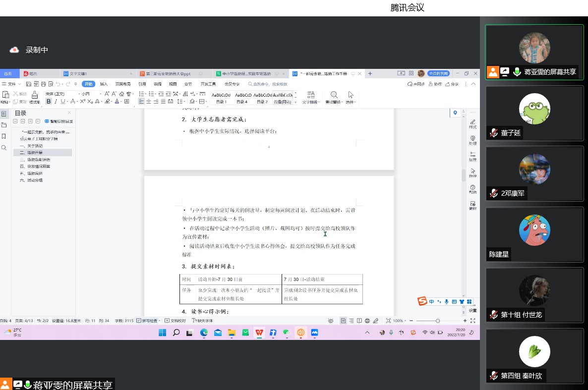Toggle the spell check (拼写检查) checkbox
This screenshot has width=588, height=390.
click(x=139, y=321)
